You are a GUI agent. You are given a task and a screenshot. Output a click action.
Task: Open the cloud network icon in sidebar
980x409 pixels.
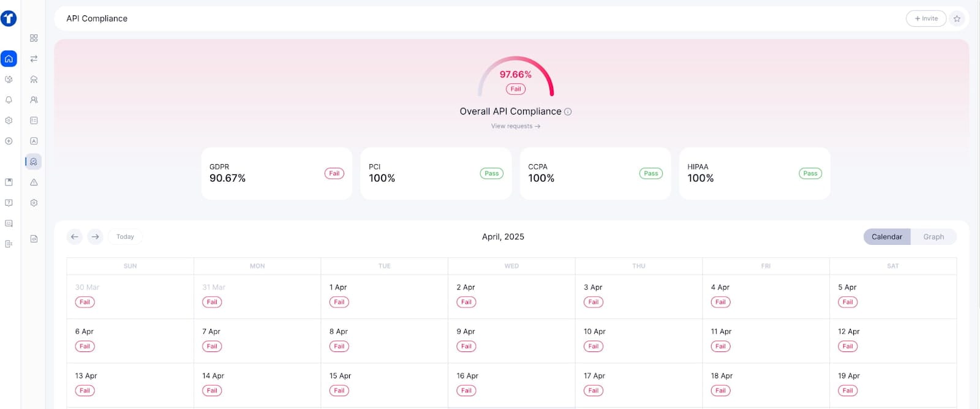(x=34, y=79)
